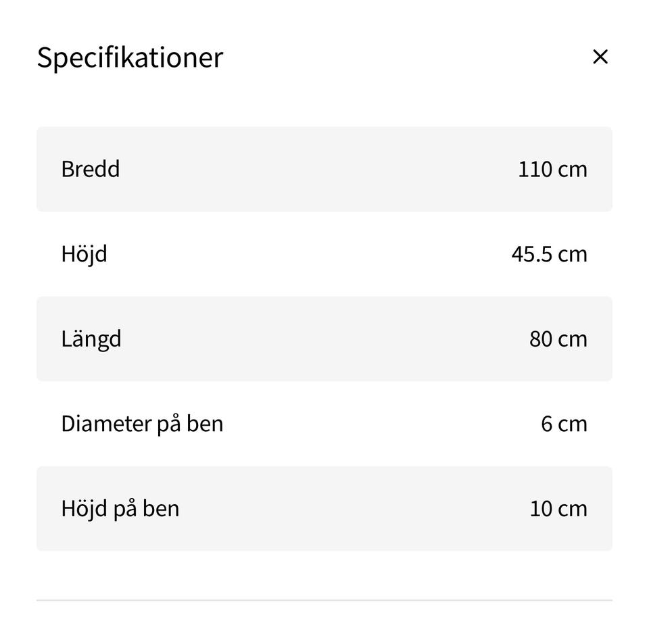The image size is (649, 644).
Task: Click the middle of the white Höjd row
Action: click(x=324, y=254)
